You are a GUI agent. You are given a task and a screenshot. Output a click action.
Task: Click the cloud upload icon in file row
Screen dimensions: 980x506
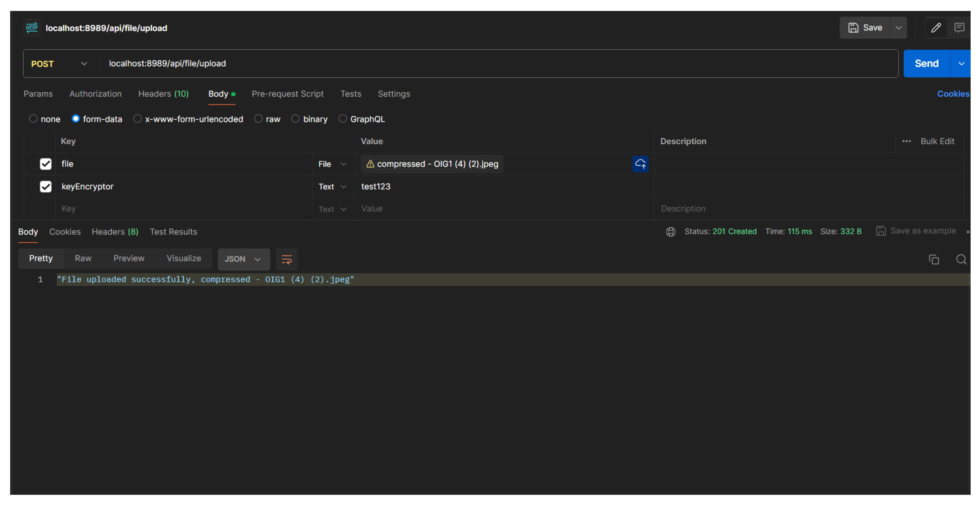[640, 164]
